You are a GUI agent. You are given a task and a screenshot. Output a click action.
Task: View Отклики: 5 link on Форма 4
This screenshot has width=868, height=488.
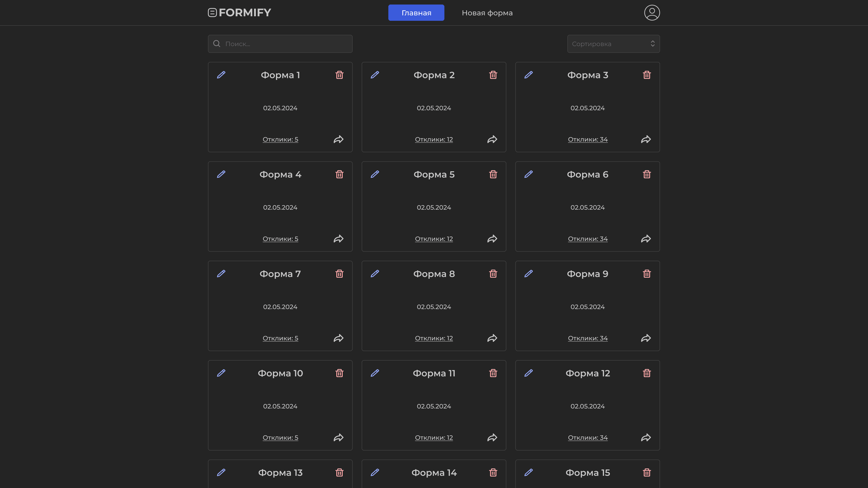280,239
